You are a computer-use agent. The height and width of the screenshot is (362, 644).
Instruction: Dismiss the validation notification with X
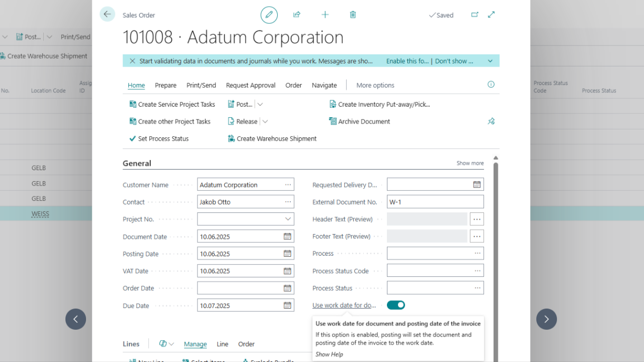[x=132, y=61]
